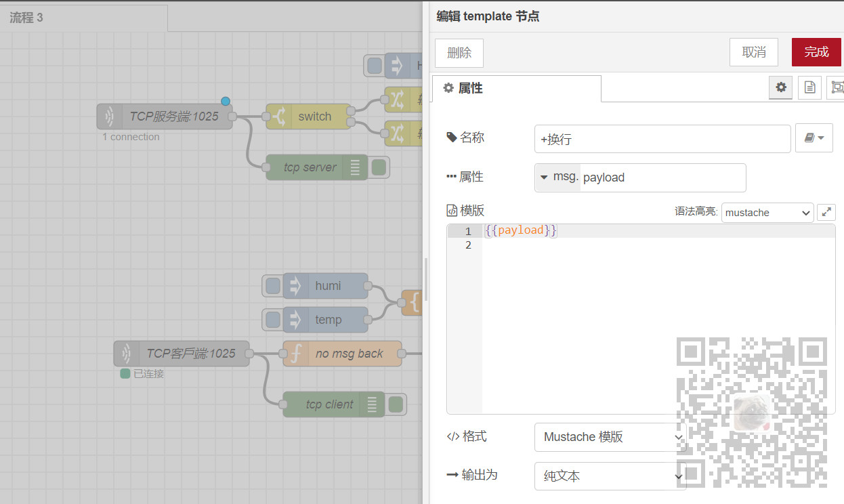
Task: Click the 完成 done button
Action: (x=816, y=52)
